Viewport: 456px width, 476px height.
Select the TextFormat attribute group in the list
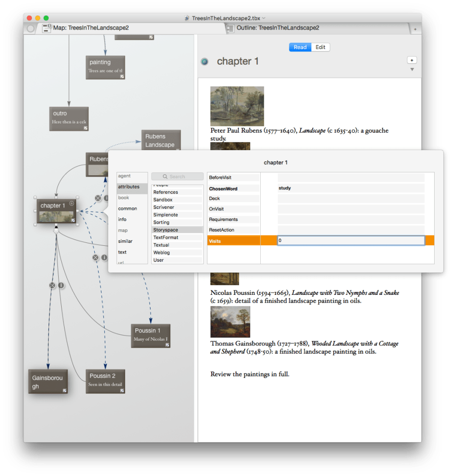tap(166, 238)
